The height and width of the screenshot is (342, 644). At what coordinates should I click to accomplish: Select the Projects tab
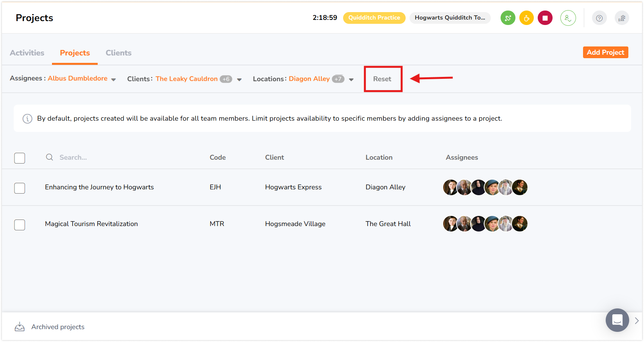75,53
